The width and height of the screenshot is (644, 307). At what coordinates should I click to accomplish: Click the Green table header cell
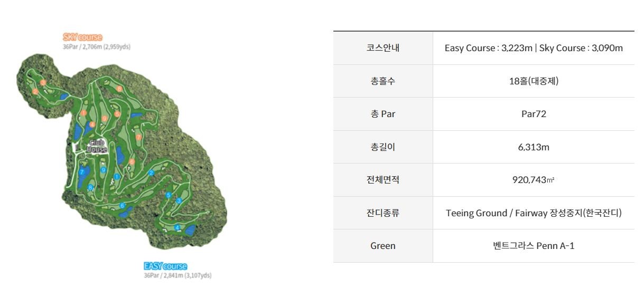(x=383, y=246)
